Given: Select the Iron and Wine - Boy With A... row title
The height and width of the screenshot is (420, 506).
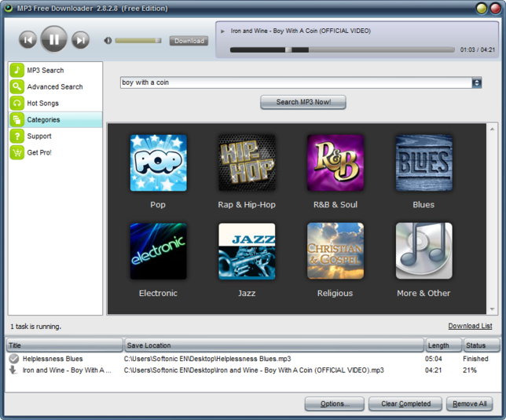Looking at the screenshot, I should [67, 371].
